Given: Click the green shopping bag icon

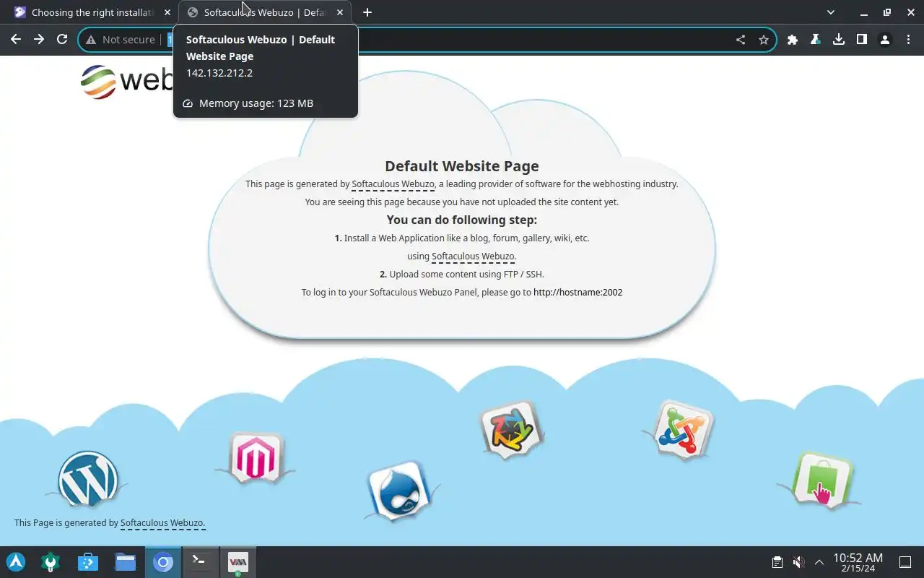Looking at the screenshot, I should 822,480.
